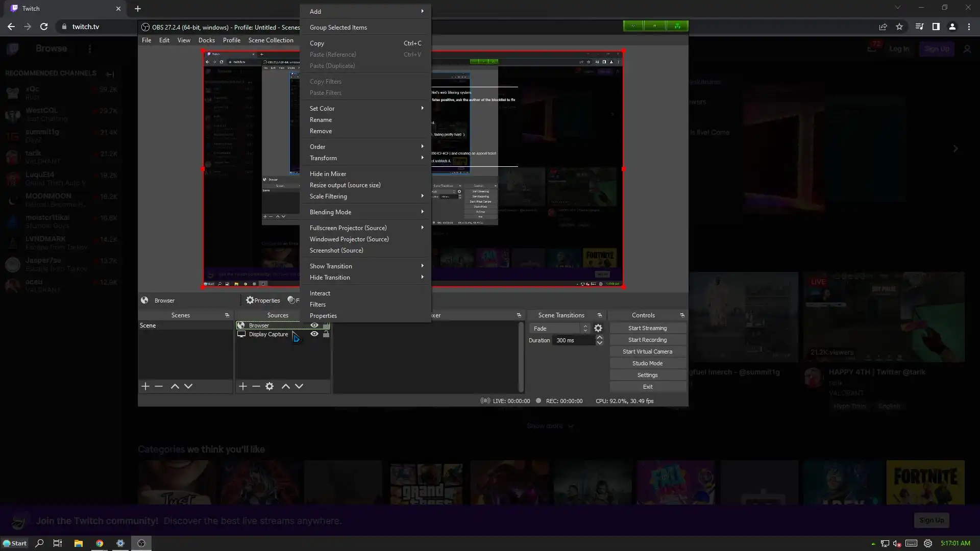The image size is (980, 551).
Task: Add a new scene with plus icon
Action: [x=145, y=387]
